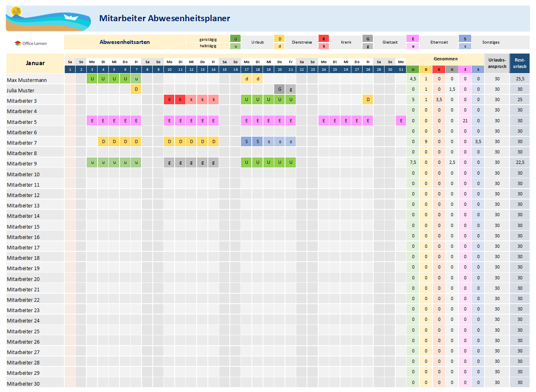Select the Urlaubsanspruch column header
This screenshot has width=536, height=392.
tap(497, 63)
